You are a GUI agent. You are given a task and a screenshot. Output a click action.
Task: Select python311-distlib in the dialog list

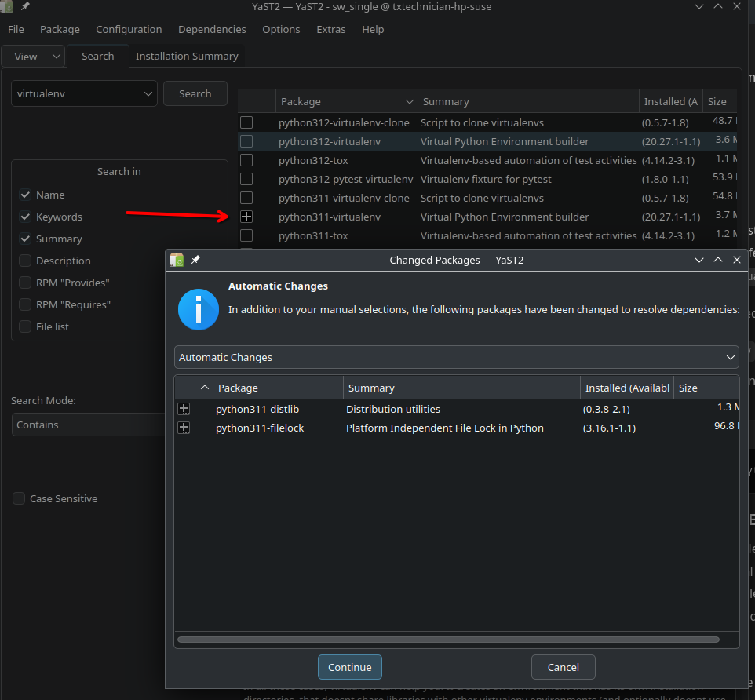(x=257, y=409)
